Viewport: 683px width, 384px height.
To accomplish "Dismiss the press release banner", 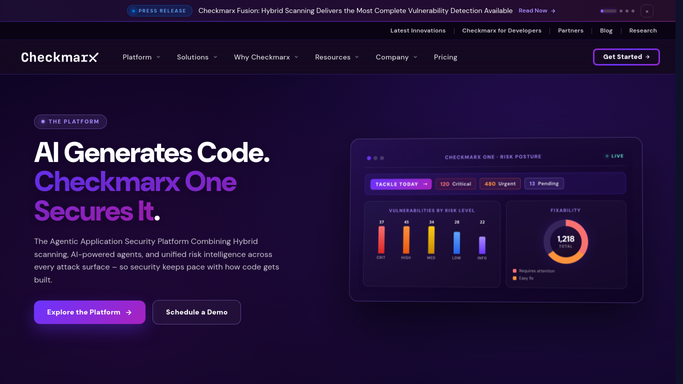I will coord(647,11).
